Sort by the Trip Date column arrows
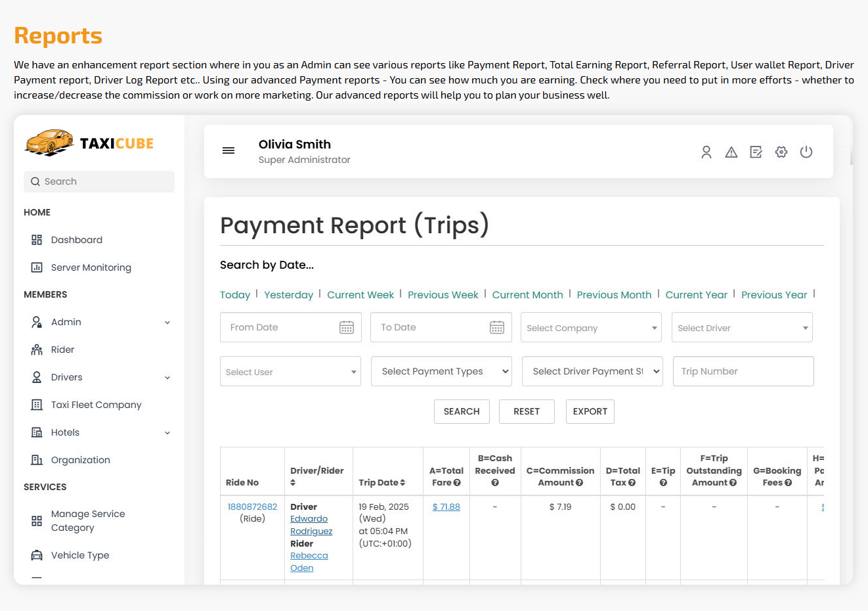868x611 pixels. pos(402,483)
